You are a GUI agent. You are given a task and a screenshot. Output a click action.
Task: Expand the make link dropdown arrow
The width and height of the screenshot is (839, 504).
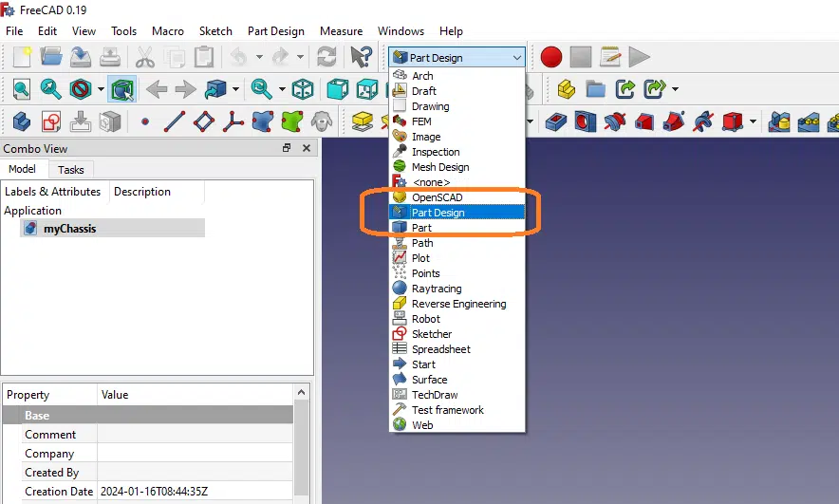click(675, 89)
